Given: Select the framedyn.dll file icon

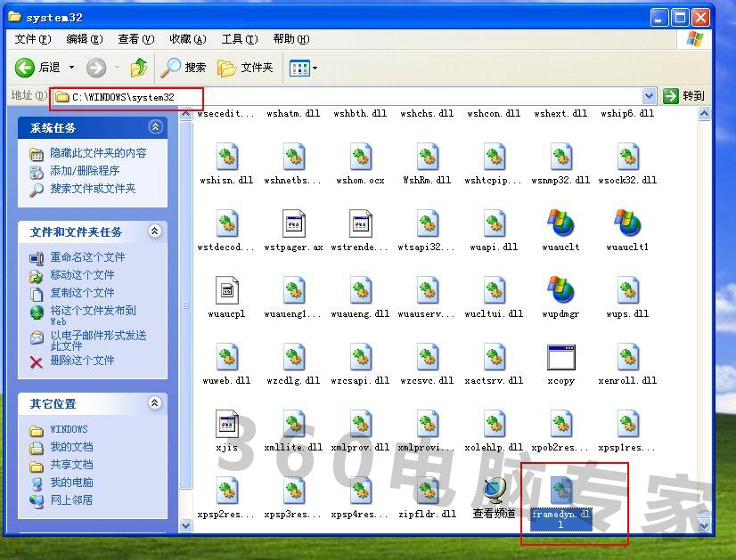Looking at the screenshot, I should [561, 491].
